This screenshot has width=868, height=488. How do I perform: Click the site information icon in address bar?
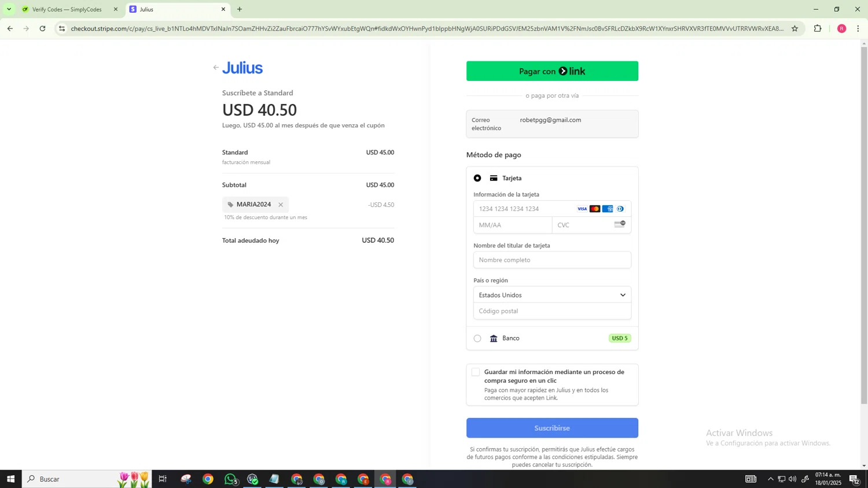point(62,28)
